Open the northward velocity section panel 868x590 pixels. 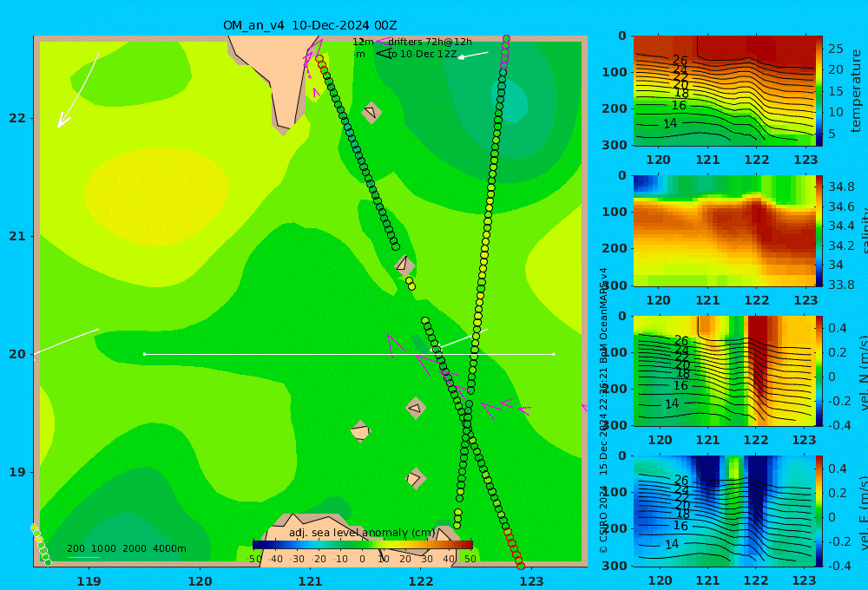click(x=724, y=370)
